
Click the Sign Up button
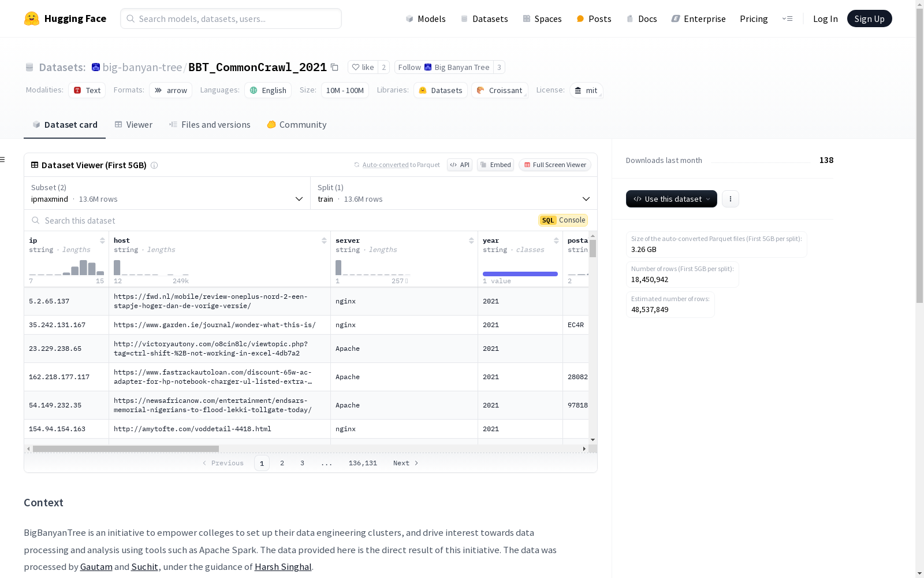click(x=869, y=18)
